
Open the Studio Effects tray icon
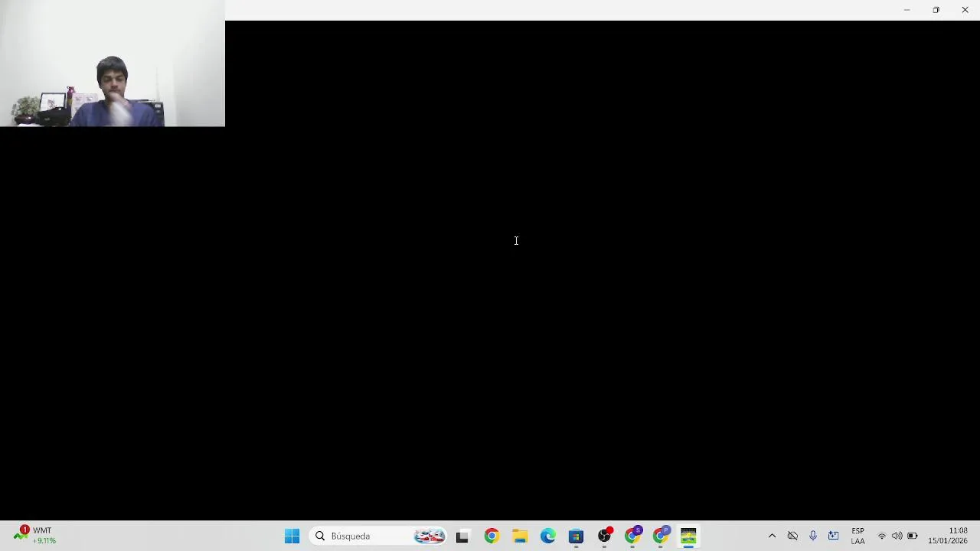834,536
